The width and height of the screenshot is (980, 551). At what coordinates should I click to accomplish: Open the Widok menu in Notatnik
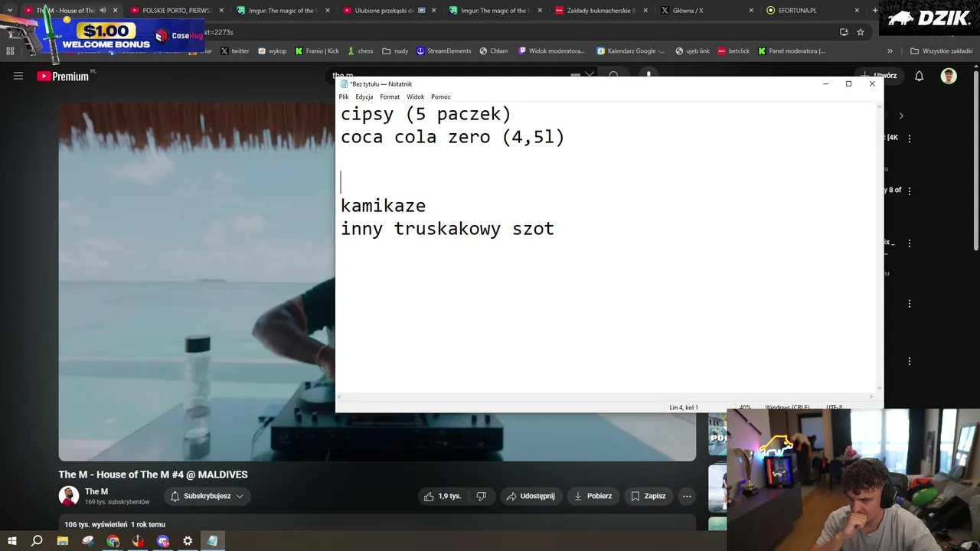point(416,96)
